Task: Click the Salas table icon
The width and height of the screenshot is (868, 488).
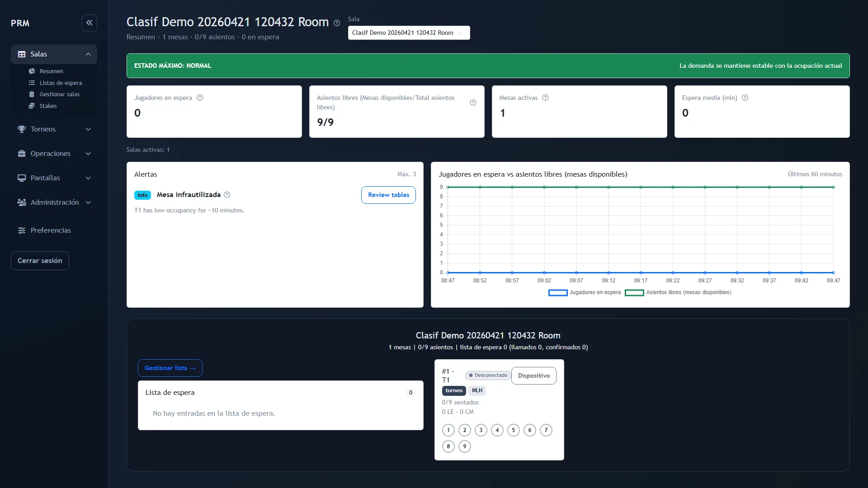Action: point(22,54)
